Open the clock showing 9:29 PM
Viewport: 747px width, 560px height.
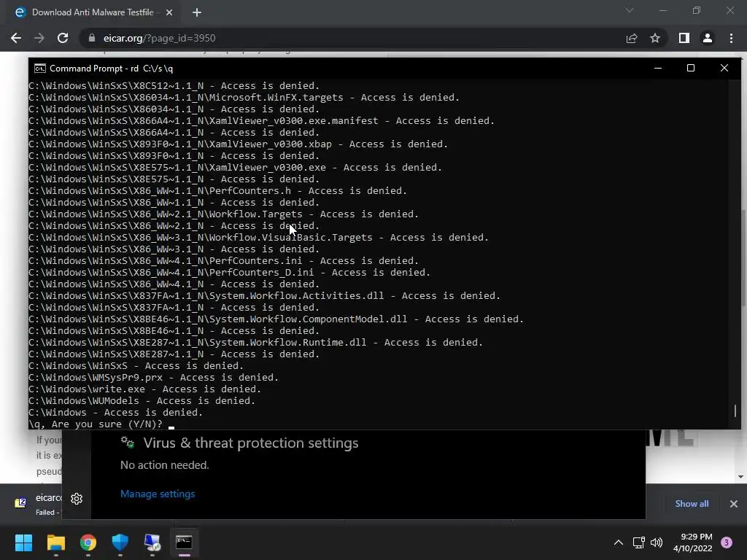click(693, 542)
